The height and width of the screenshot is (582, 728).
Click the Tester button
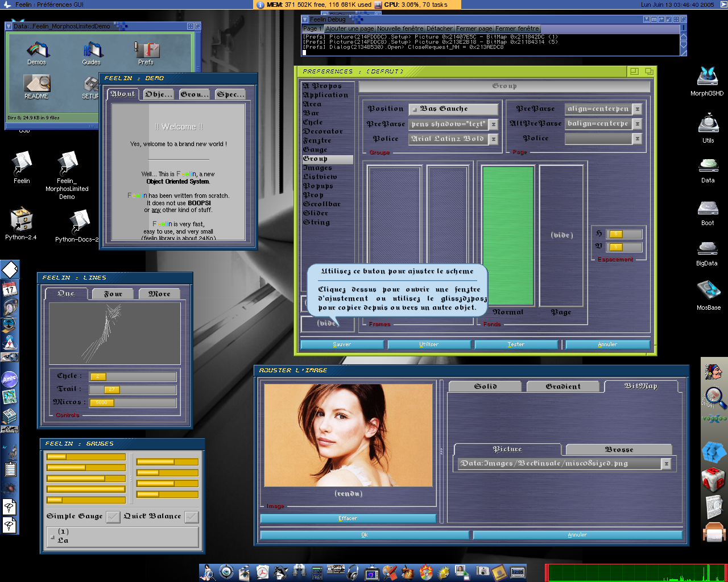click(x=516, y=344)
